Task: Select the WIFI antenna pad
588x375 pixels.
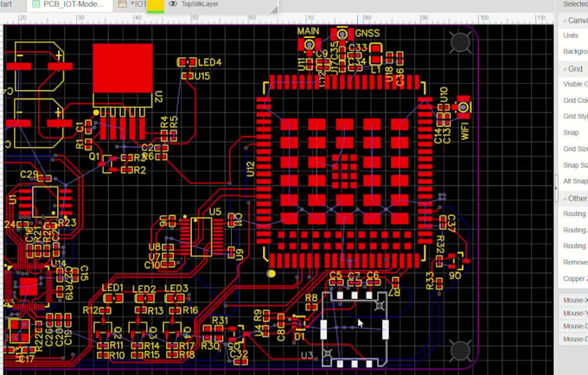Action: 463,108
